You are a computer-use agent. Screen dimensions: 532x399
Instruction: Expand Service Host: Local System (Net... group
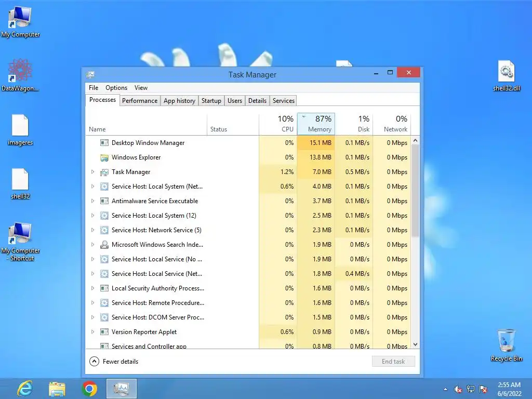click(92, 187)
